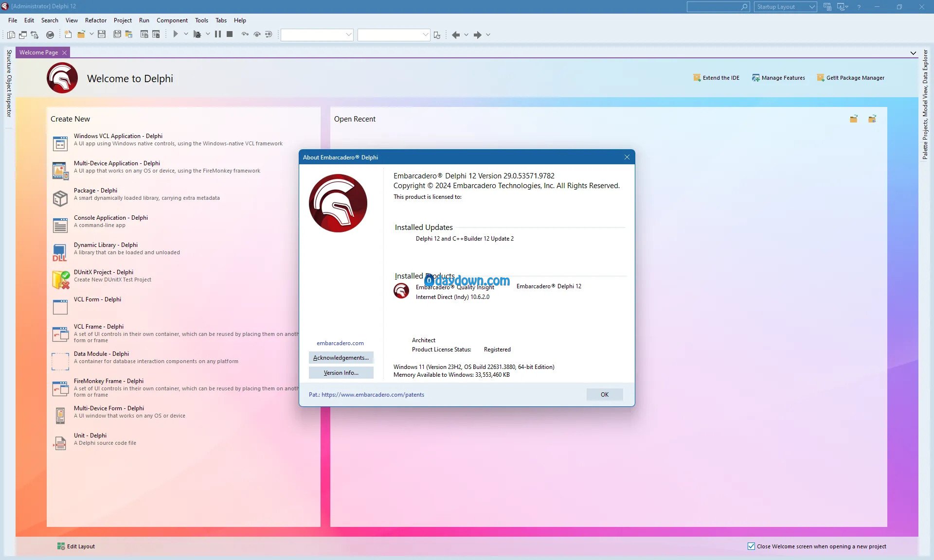The height and width of the screenshot is (560, 934).
Task: Click Extend the IDE link
Action: (716, 78)
